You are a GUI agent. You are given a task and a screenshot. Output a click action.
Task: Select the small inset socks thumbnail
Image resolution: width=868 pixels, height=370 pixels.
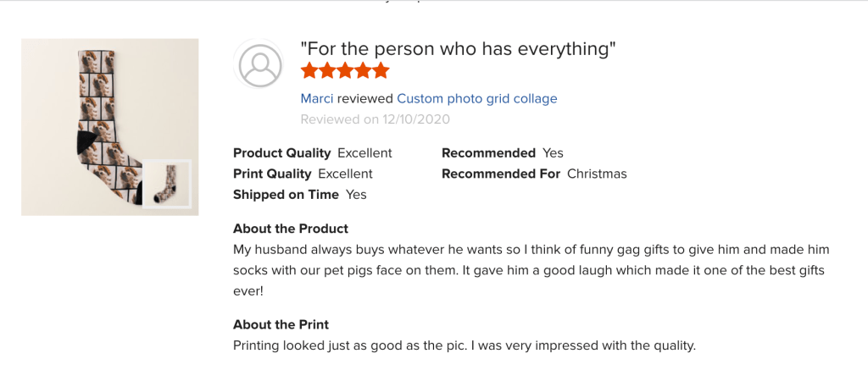[x=166, y=184]
